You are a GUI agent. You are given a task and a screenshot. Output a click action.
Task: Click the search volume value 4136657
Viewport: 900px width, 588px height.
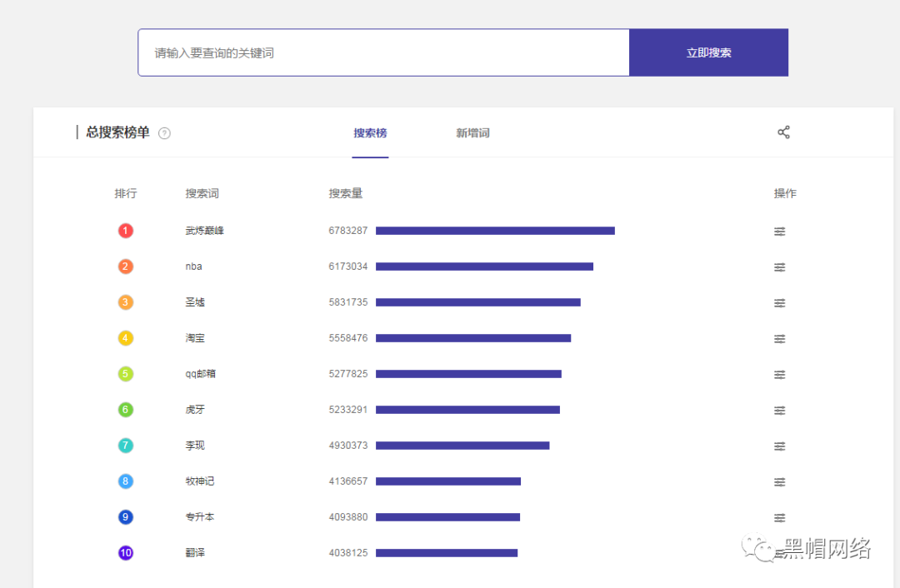pyautogui.click(x=347, y=481)
